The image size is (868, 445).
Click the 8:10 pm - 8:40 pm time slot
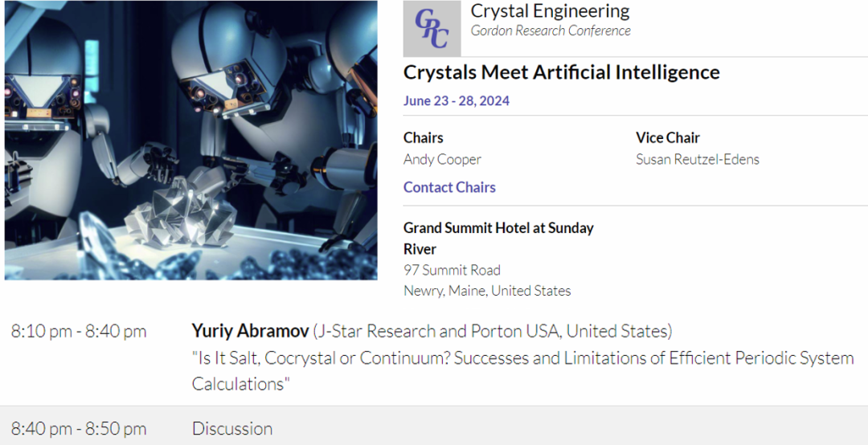click(x=79, y=331)
